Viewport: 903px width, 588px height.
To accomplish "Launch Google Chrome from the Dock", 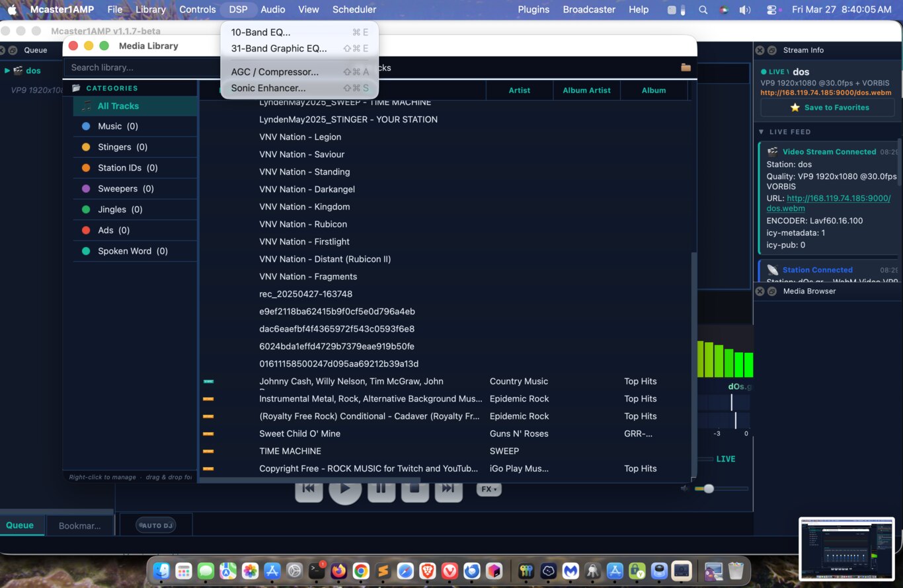I will [x=361, y=571].
